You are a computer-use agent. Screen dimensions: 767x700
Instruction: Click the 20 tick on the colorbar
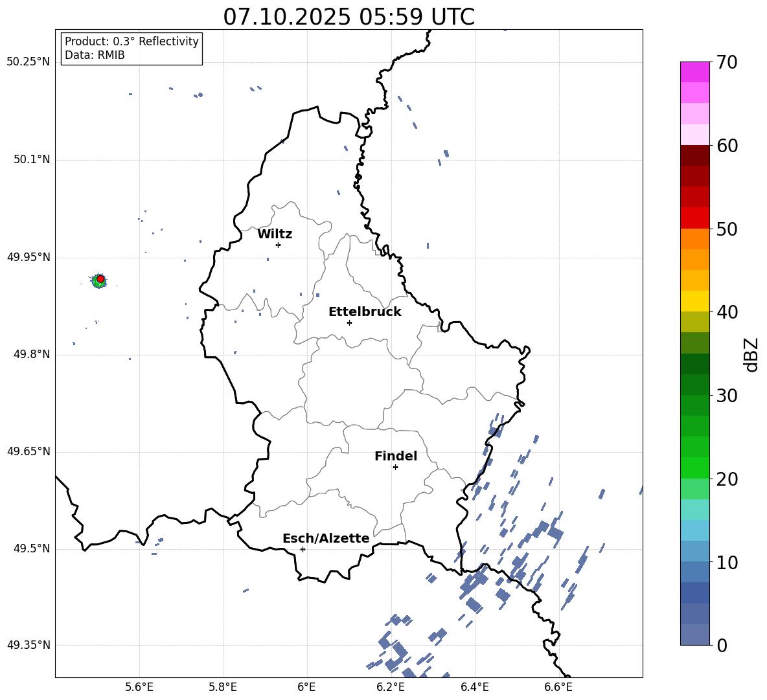point(727,479)
